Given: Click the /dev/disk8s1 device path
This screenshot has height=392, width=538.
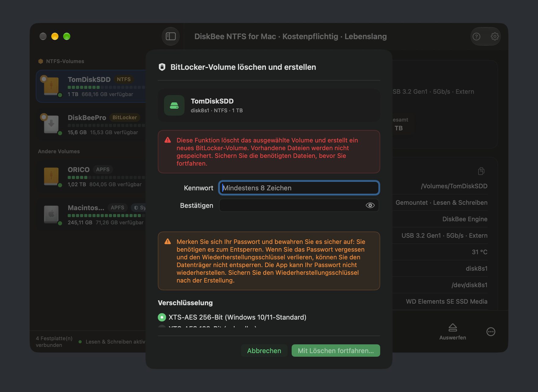Looking at the screenshot, I should (x=470, y=285).
